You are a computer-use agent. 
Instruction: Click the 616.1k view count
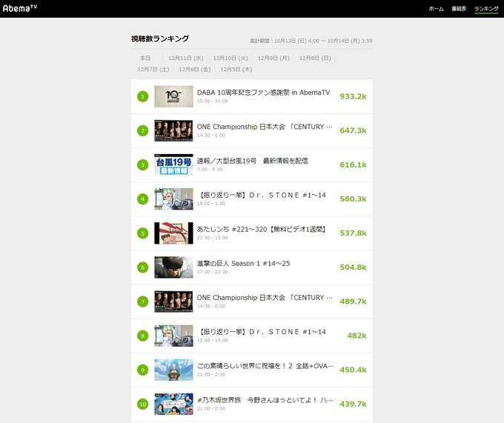pos(353,164)
